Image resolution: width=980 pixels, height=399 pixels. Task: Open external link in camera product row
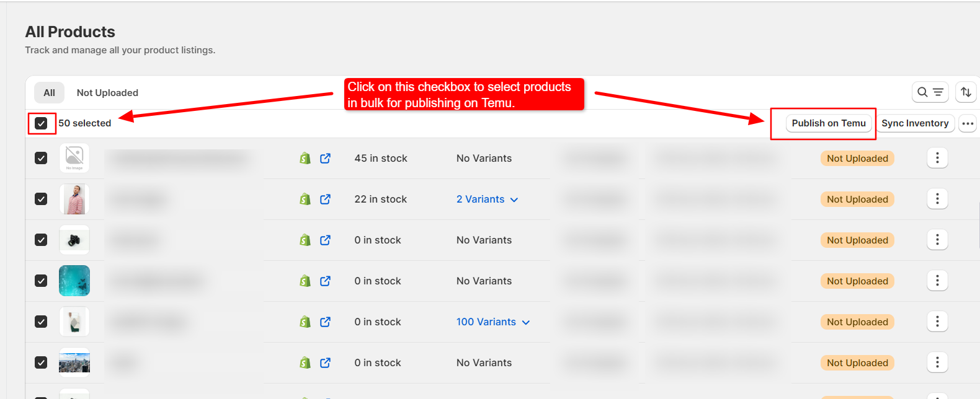325,240
